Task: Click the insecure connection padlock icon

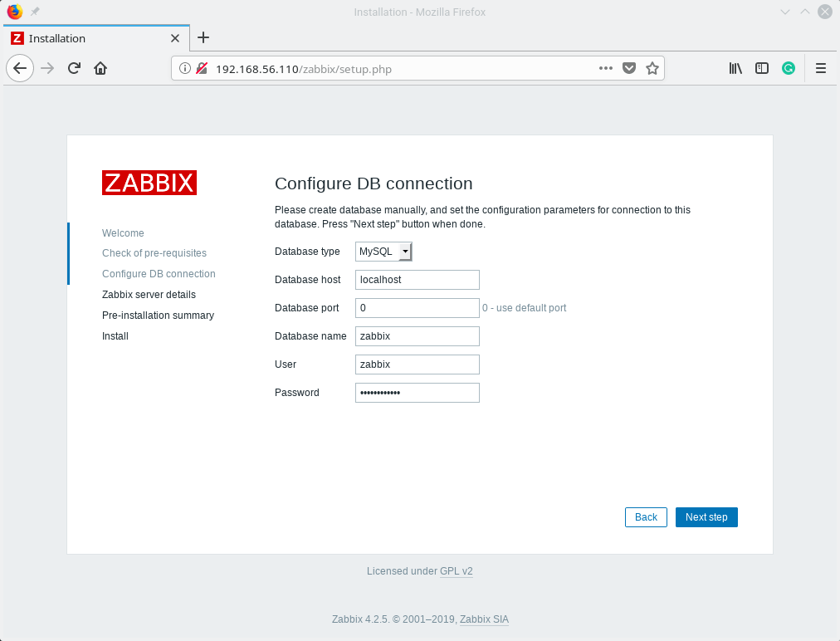Action: (202, 69)
